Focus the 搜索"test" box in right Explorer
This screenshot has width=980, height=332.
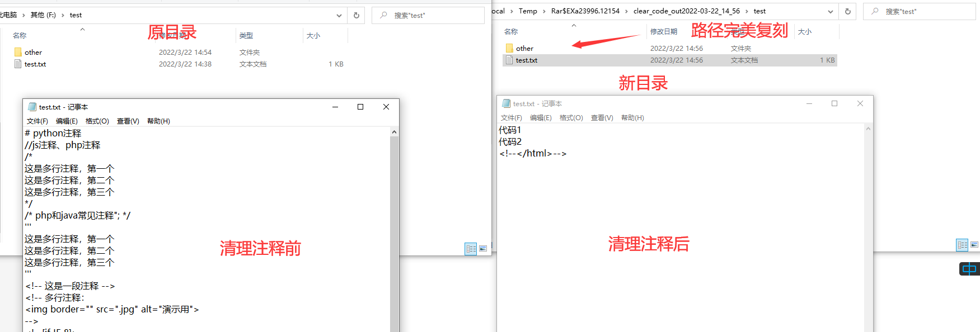click(x=920, y=11)
